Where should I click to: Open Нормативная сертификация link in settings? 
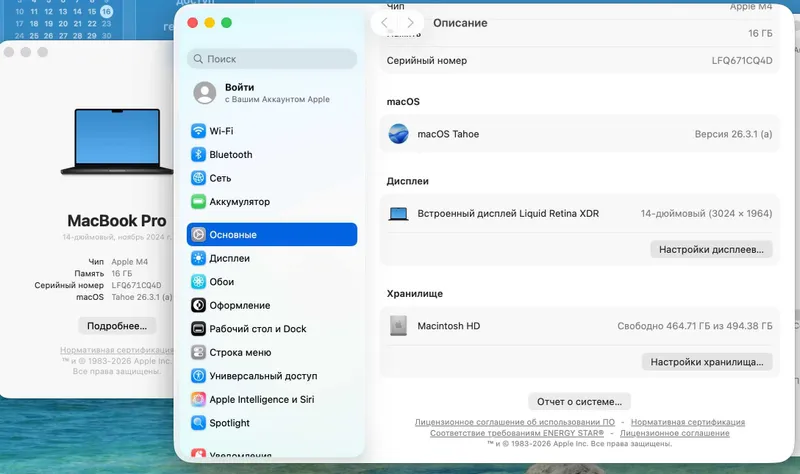(x=687, y=422)
